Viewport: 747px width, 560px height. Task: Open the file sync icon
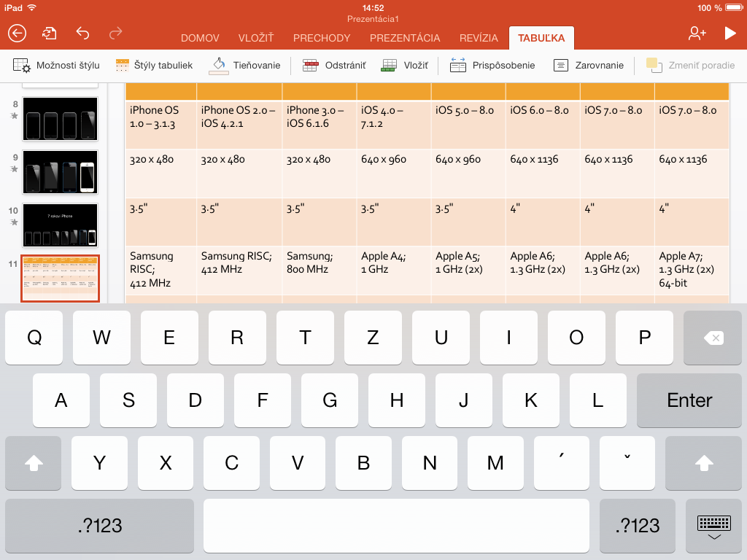pos(50,34)
